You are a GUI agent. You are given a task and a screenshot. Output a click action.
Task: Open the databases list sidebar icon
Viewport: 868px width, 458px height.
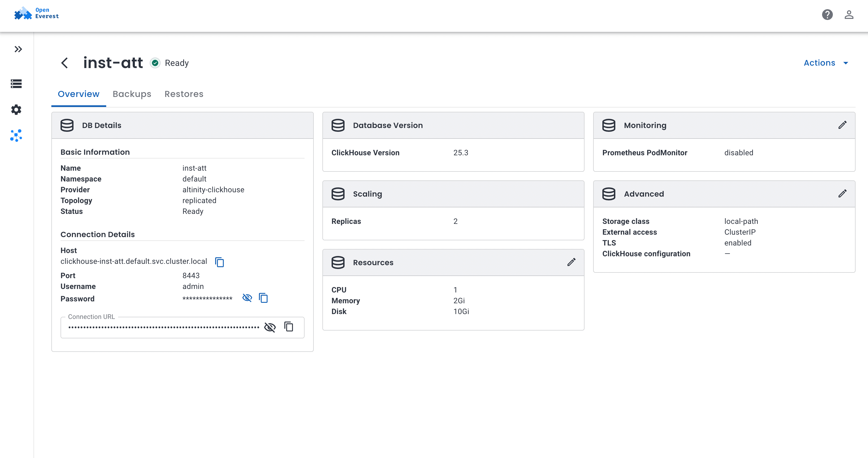[16, 83]
